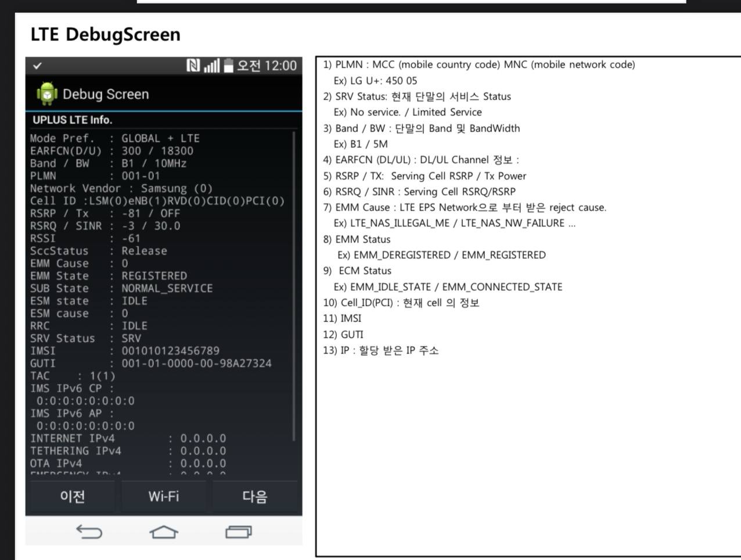Click 'Ex) EMM_IDLE_STATE / EMM_CONNECTED_STATE' line

click(x=448, y=287)
